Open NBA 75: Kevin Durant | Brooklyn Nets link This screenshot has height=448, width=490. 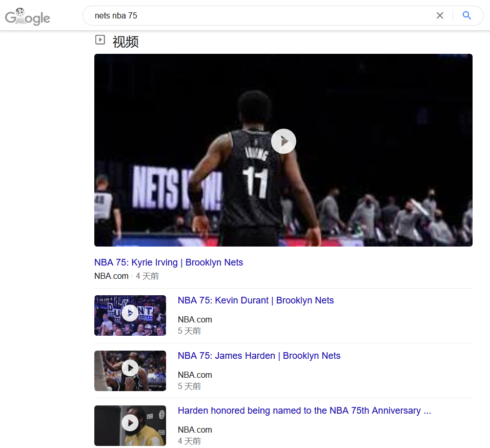click(256, 300)
